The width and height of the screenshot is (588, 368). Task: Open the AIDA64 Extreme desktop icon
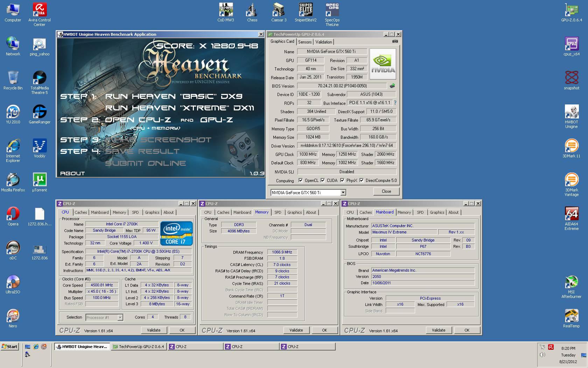(572, 218)
